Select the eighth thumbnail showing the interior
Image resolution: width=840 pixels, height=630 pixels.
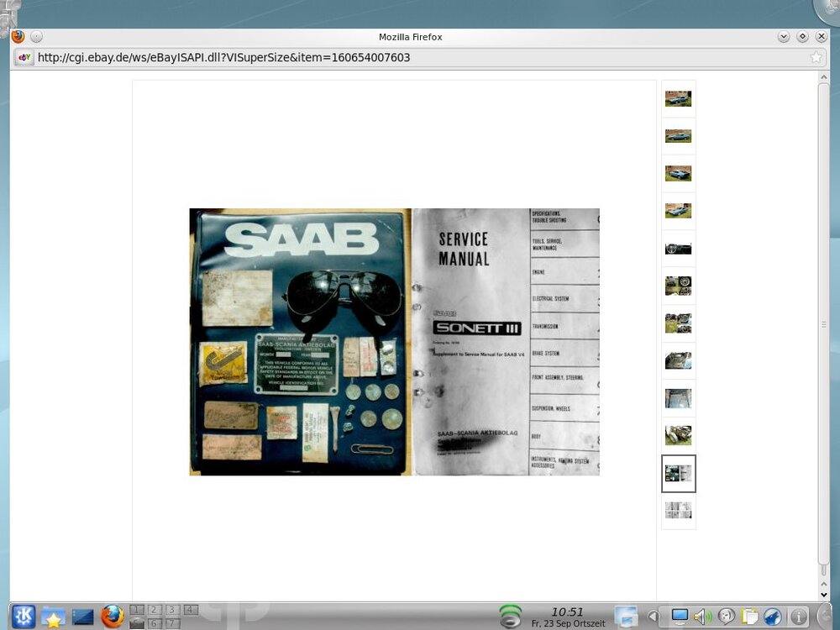point(678,360)
